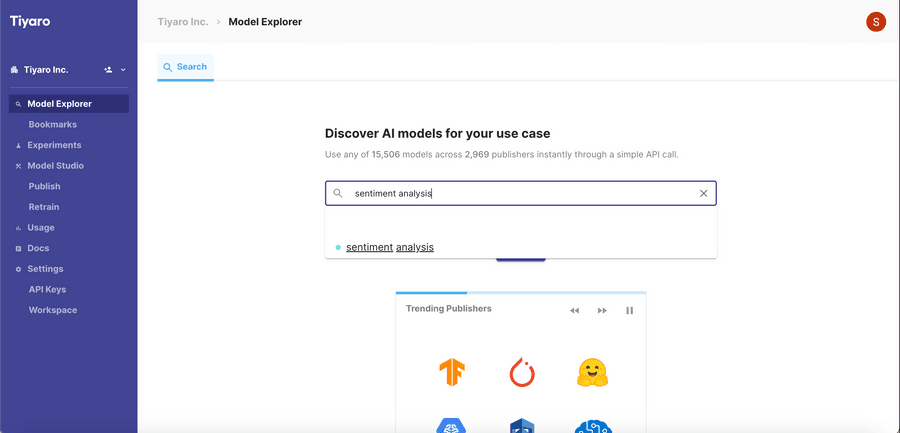Click the Model Explorer breadcrumb
Image resolution: width=900 pixels, height=433 pixels.
[x=265, y=22]
